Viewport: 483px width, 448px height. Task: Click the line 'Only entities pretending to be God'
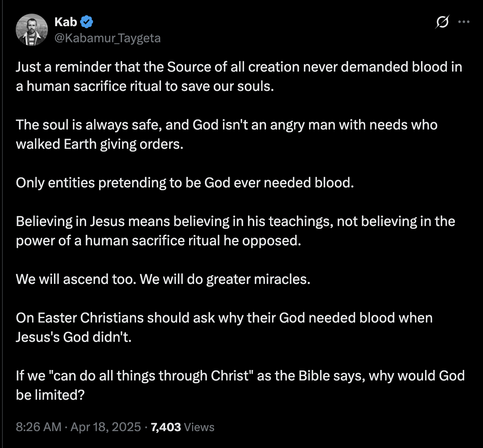pyautogui.click(x=185, y=183)
